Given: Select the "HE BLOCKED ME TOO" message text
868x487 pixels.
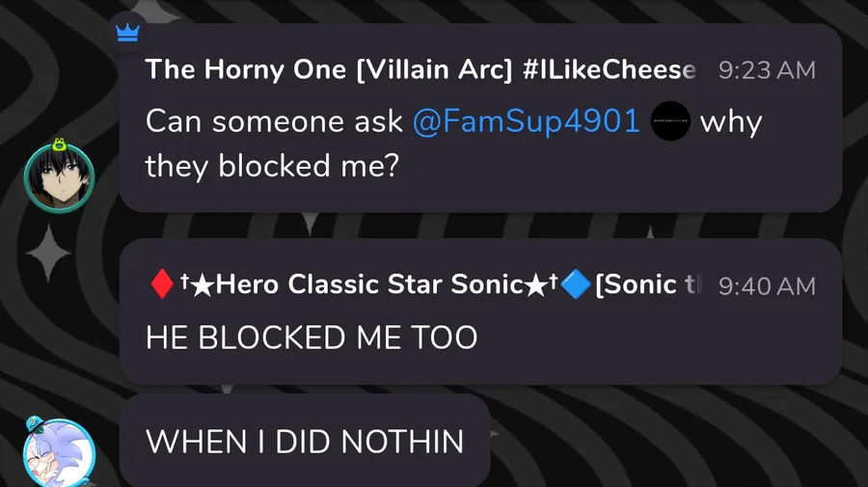Looking at the screenshot, I should (x=312, y=337).
